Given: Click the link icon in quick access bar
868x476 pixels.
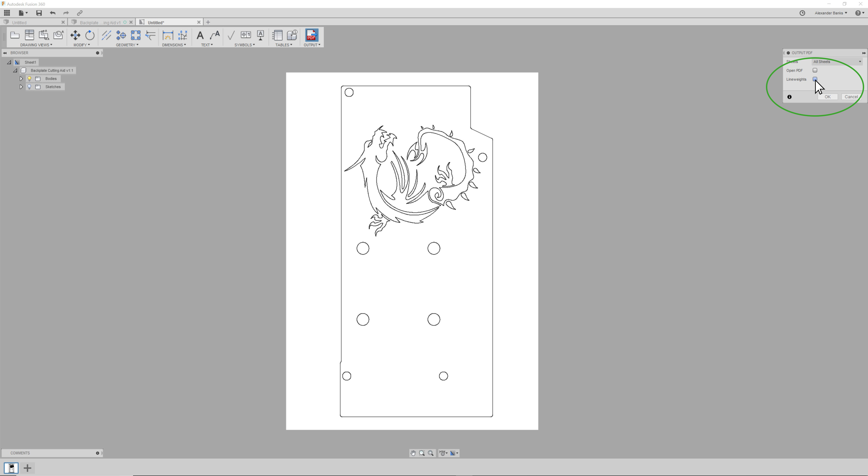Looking at the screenshot, I should [x=80, y=13].
